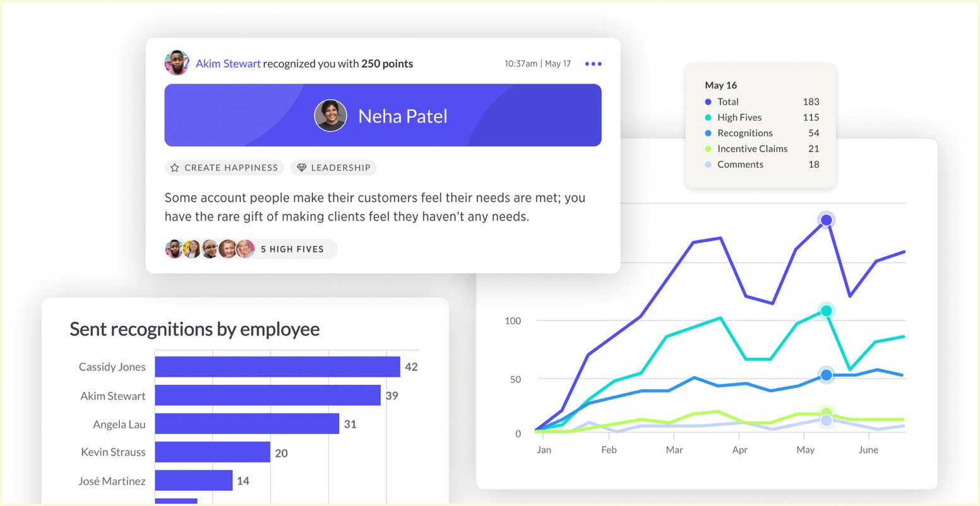The width and height of the screenshot is (980, 506).
Task: Click the '10:37am | May 17' timestamp
Action: pos(537,64)
